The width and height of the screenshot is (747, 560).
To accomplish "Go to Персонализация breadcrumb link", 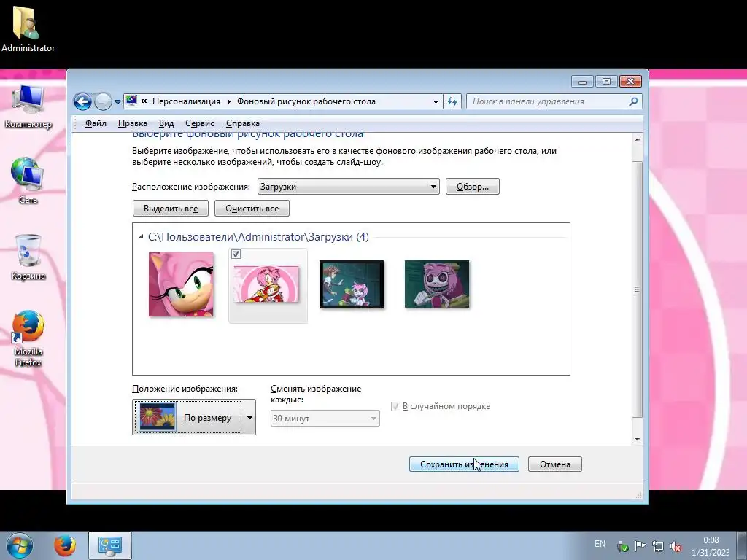I will click(186, 101).
